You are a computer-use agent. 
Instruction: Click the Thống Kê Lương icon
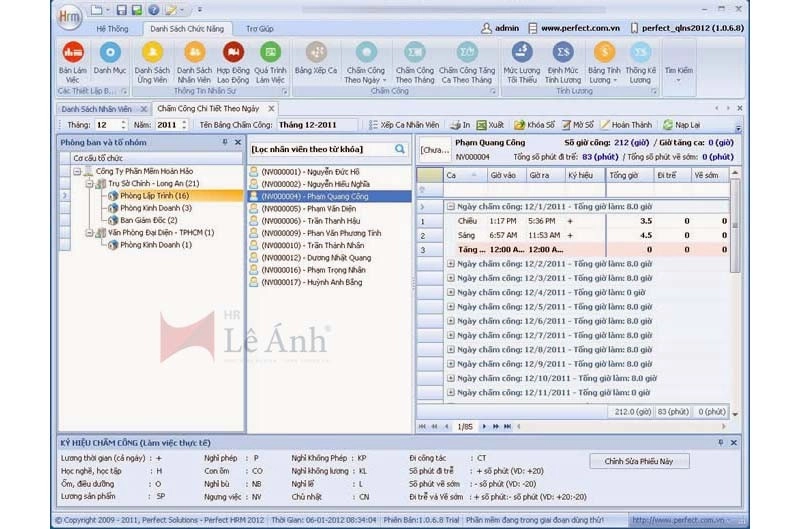[640, 59]
